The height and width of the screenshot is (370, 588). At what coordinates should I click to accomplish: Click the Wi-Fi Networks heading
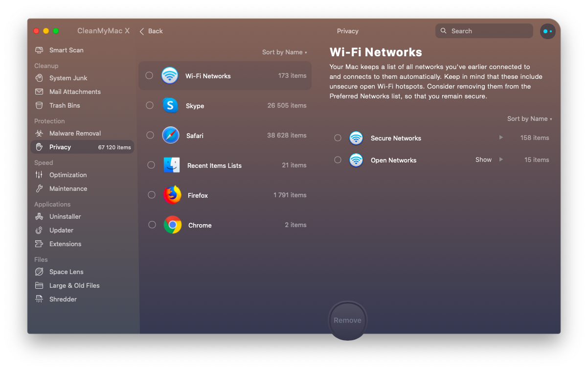click(376, 52)
